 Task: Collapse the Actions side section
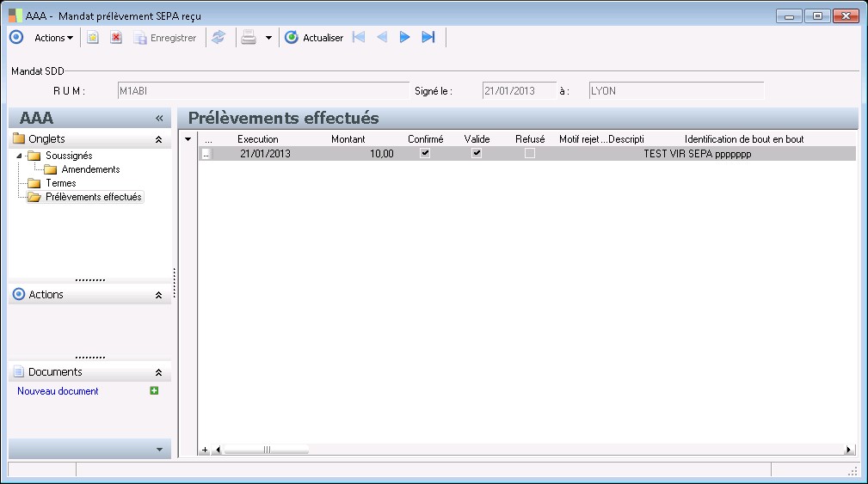click(x=158, y=295)
